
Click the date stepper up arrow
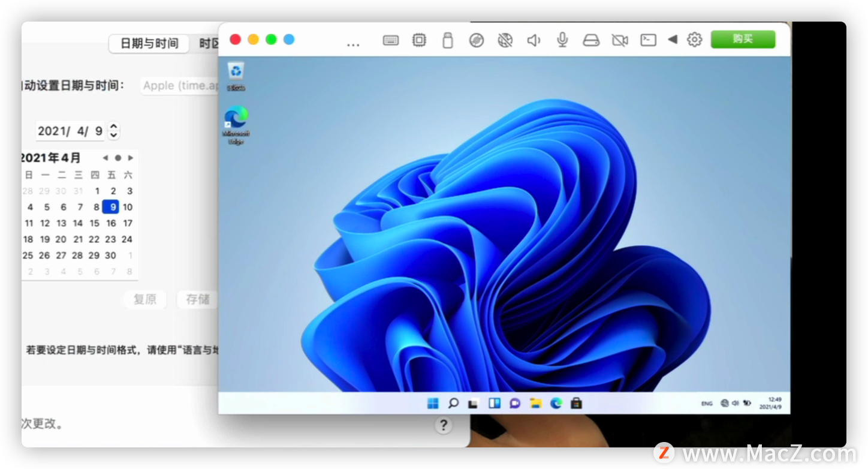pyautogui.click(x=114, y=126)
